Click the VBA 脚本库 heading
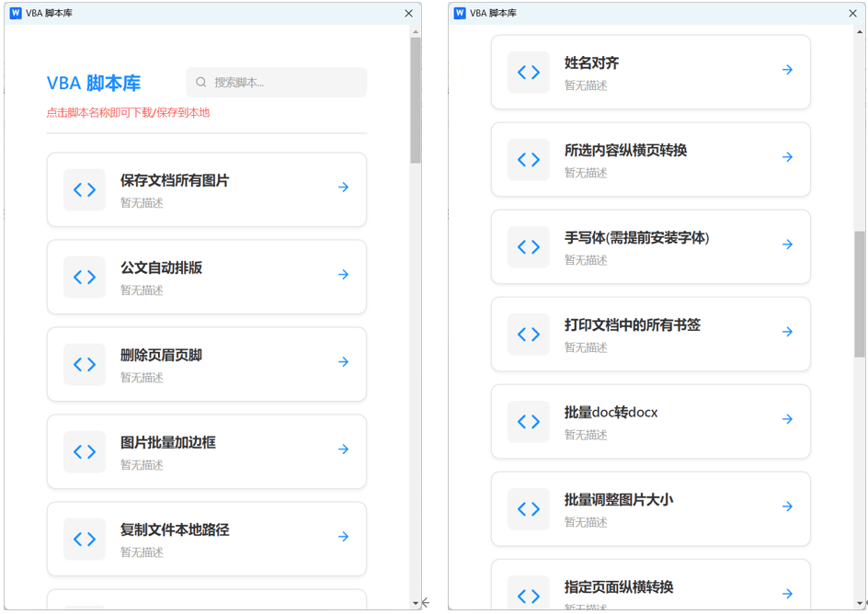The height and width of the screenshot is (614, 868). (94, 84)
